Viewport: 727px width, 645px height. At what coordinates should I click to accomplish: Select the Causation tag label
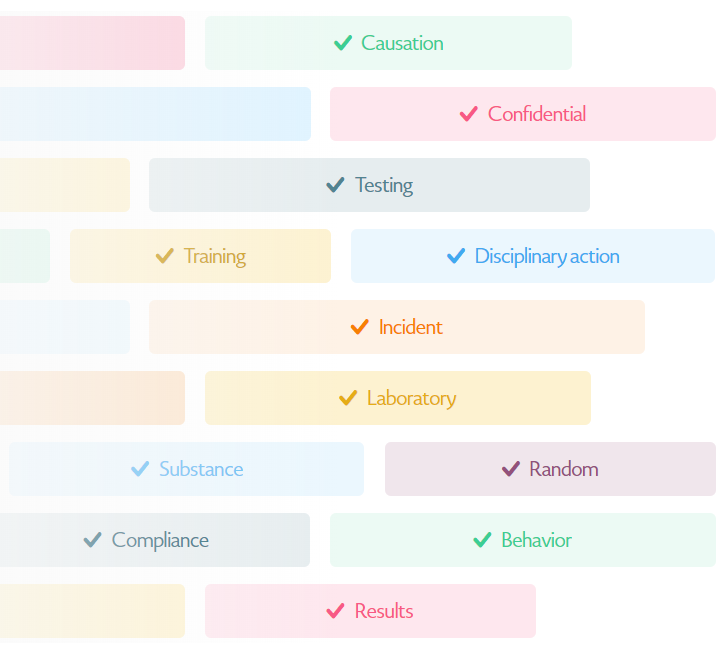(402, 43)
